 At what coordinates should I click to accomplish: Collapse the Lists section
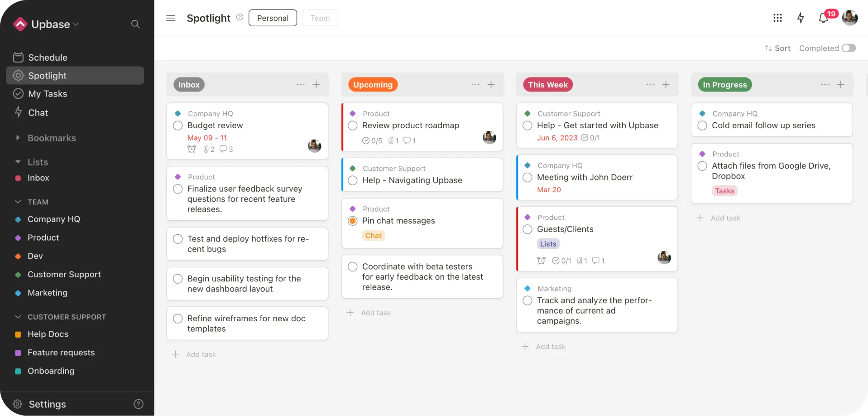click(x=18, y=162)
